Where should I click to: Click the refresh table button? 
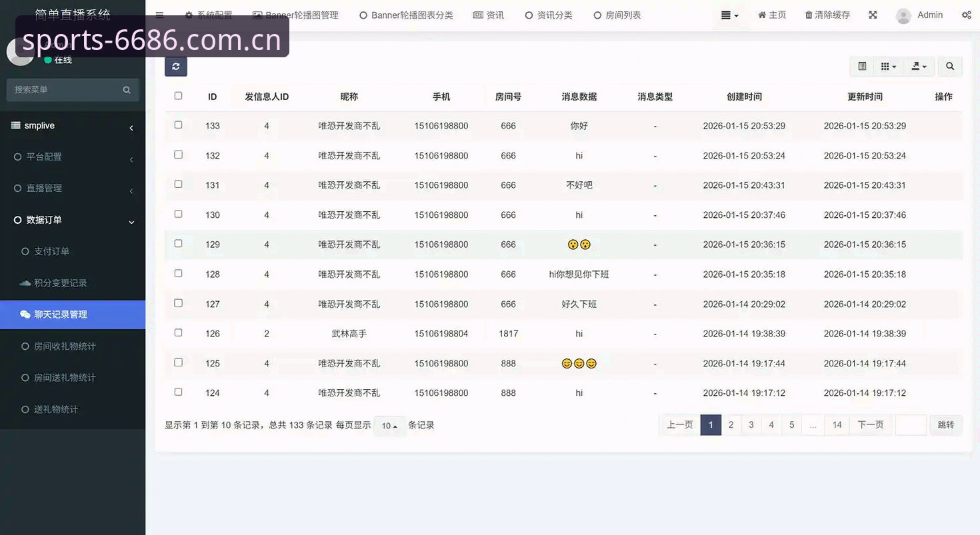tap(176, 67)
